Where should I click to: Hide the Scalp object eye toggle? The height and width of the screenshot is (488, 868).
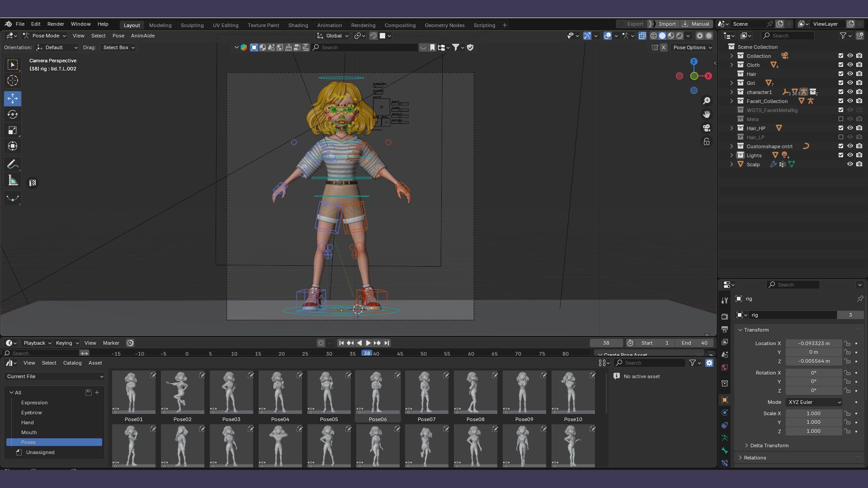[850, 164]
